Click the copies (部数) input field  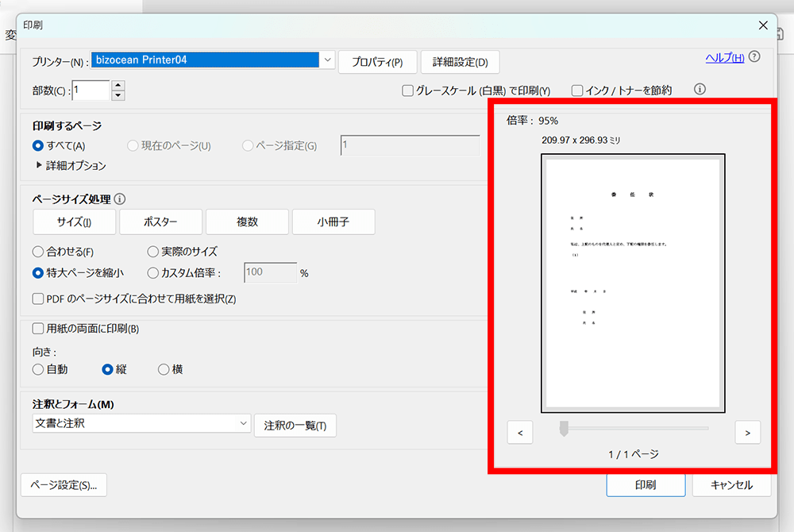pos(91,90)
